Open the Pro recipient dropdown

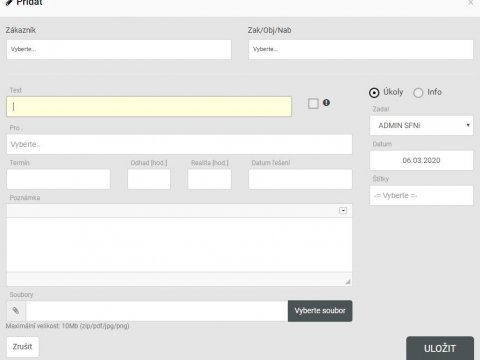[179, 144]
